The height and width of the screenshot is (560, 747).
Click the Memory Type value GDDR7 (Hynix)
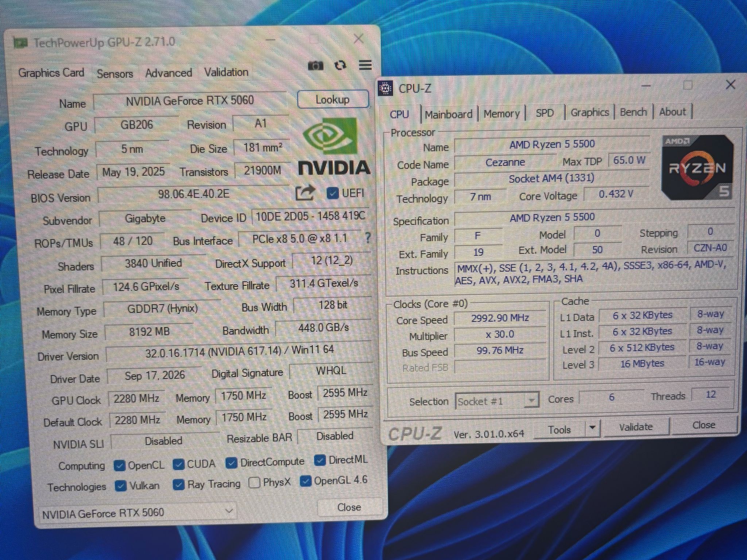(162, 309)
